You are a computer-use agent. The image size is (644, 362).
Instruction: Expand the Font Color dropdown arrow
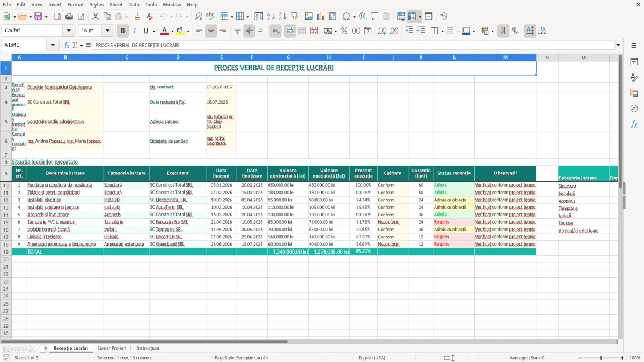(x=172, y=31)
